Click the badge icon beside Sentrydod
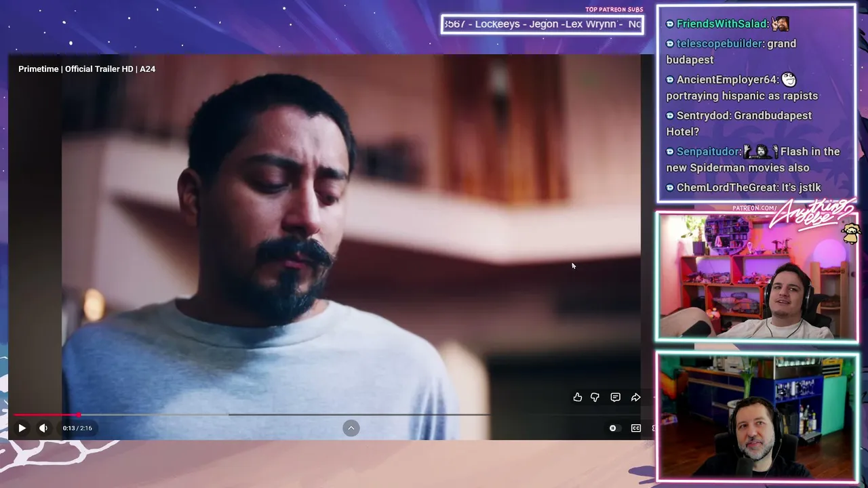This screenshot has height=488, width=868. [x=670, y=115]
